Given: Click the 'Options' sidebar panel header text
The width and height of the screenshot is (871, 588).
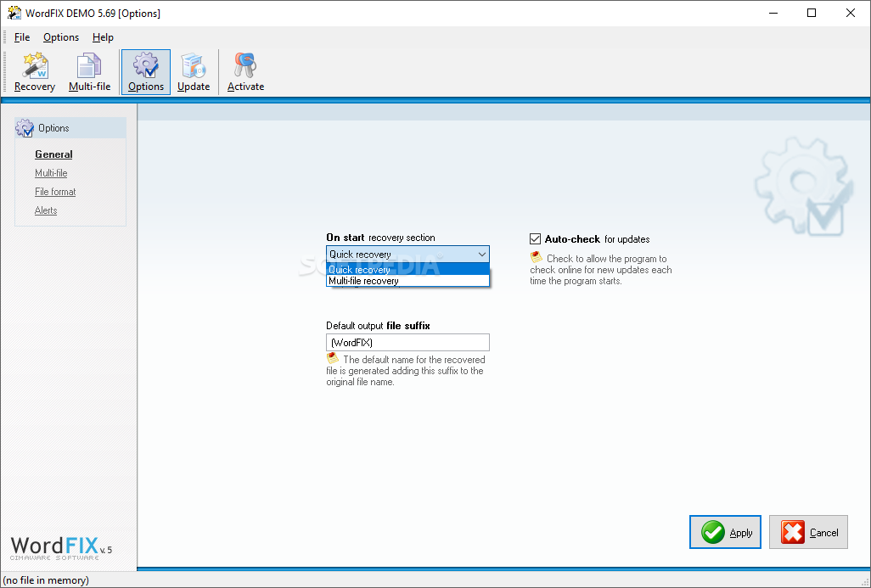Looking at the screenshot, I should coord(53,128).
